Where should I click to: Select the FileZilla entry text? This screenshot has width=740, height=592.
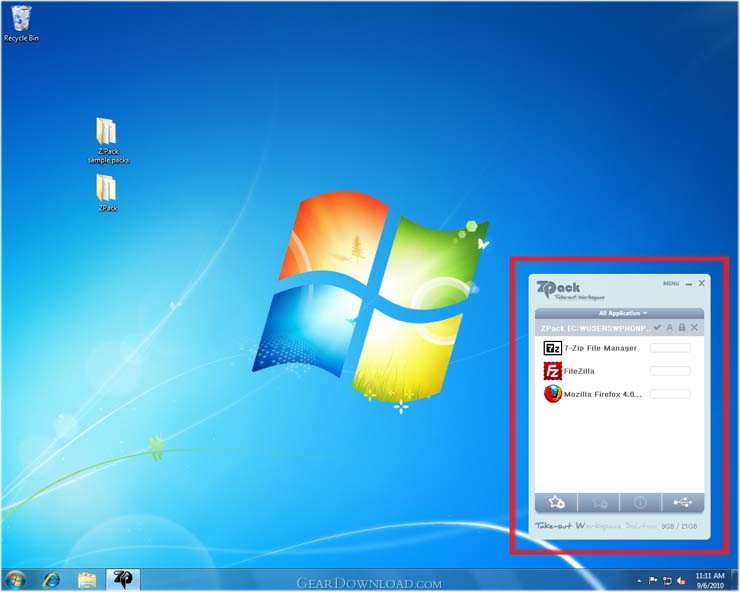point(579,371)
